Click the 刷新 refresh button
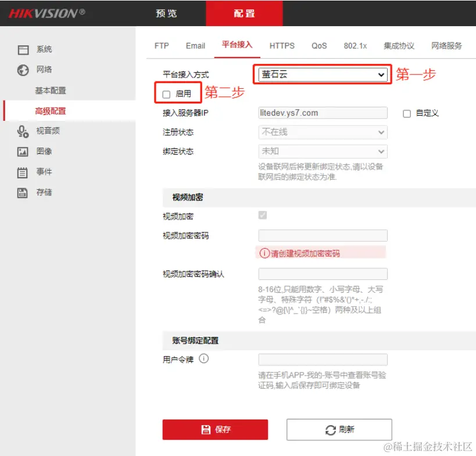Image resolution: width=476 pixels, height=456 pixels. (x=339, y=430)
